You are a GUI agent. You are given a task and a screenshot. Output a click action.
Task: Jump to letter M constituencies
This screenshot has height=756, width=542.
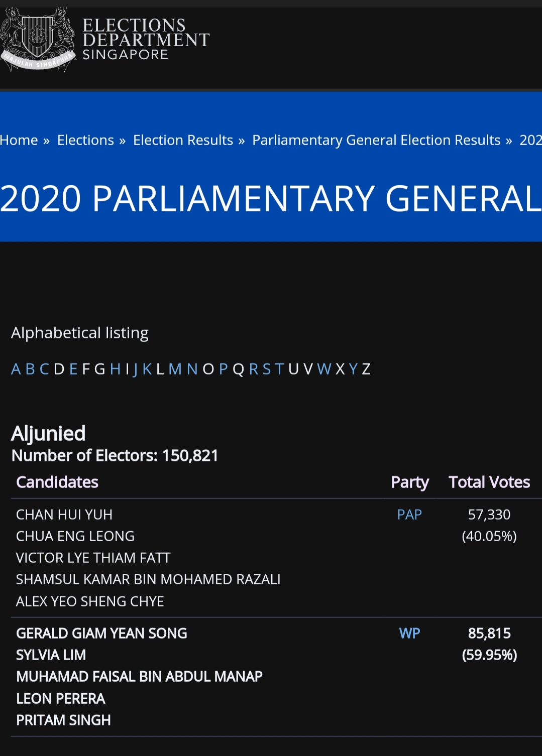point(175,369)
